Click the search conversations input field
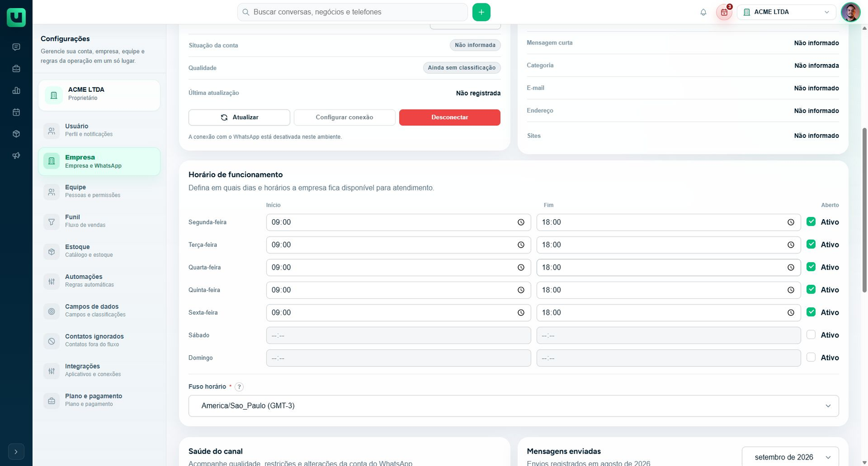 pos(353,12)
